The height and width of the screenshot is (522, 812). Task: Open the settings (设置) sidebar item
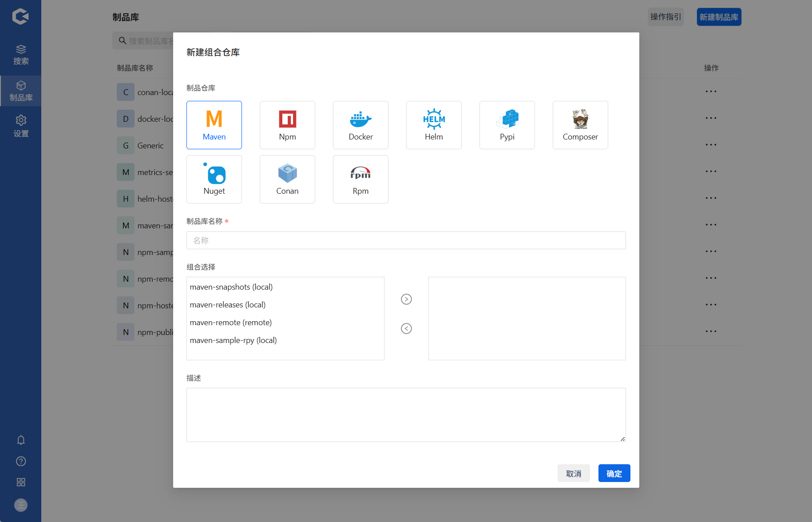[21, 126]
